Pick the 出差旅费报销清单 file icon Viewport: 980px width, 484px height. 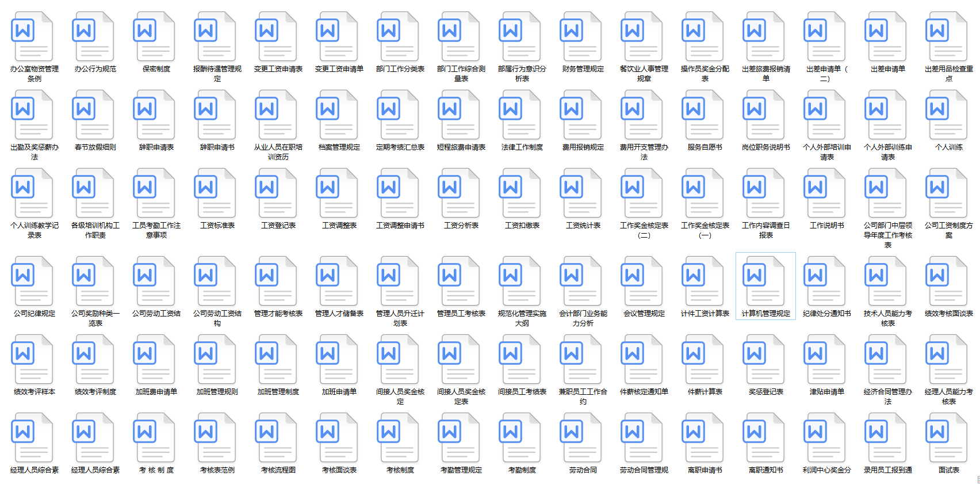click(x=764, y=37)
